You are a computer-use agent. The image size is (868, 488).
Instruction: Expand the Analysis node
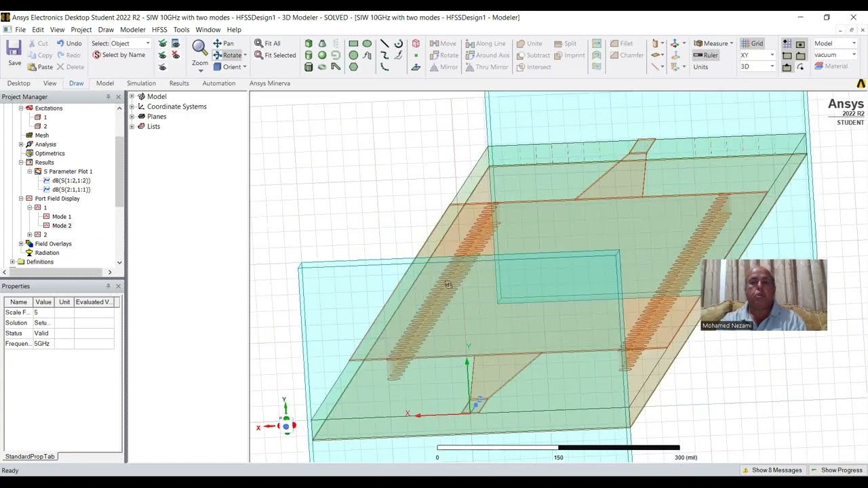(21, 144)
